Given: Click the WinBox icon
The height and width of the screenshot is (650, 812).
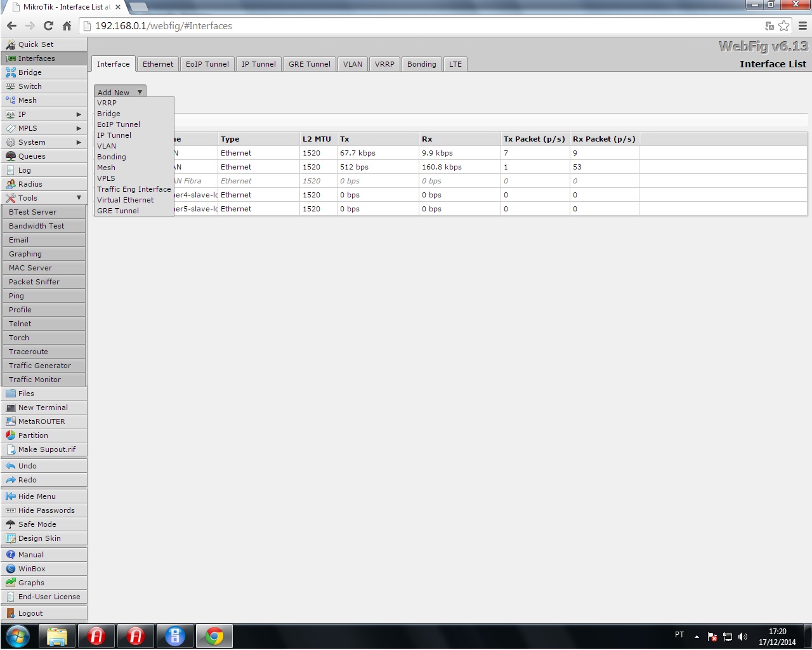Looking at the screenshot, I should point(11,569).
